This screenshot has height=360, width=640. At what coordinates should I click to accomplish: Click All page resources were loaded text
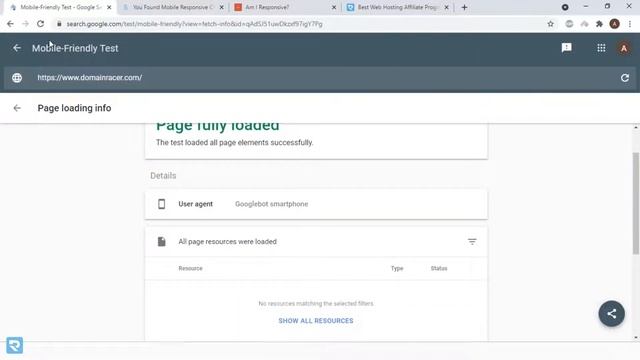point(227,242)
